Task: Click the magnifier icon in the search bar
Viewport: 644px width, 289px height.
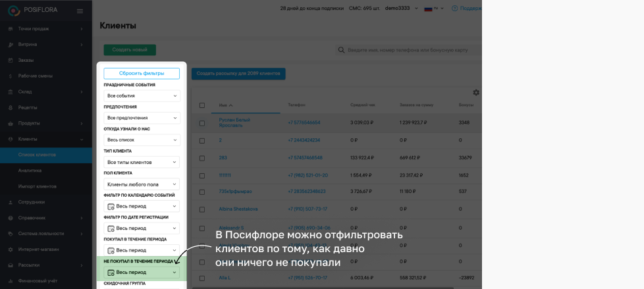Action: [x=342, y=50]
